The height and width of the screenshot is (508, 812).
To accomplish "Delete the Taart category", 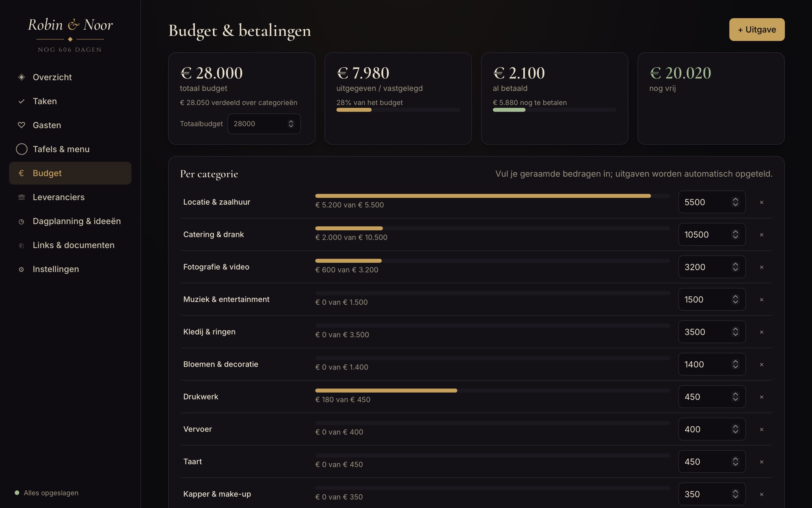I will coord(762,462).
